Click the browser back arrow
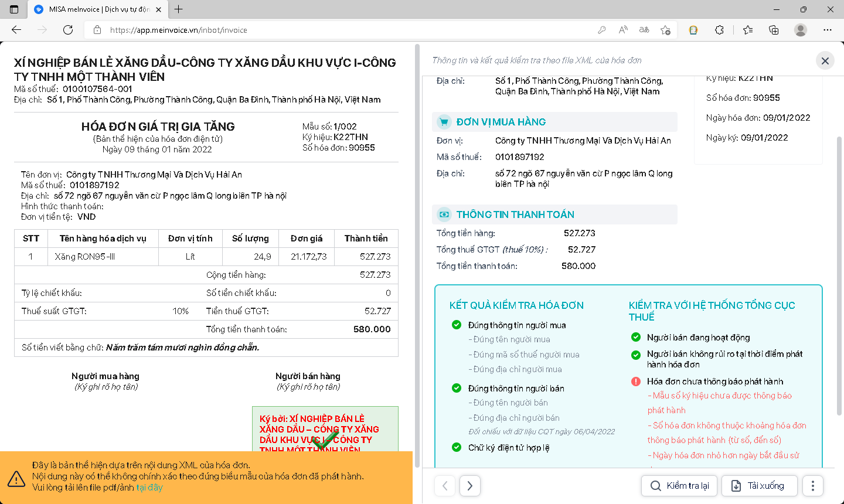The height and width of the screenshot is (504, 844). point(16,30)
